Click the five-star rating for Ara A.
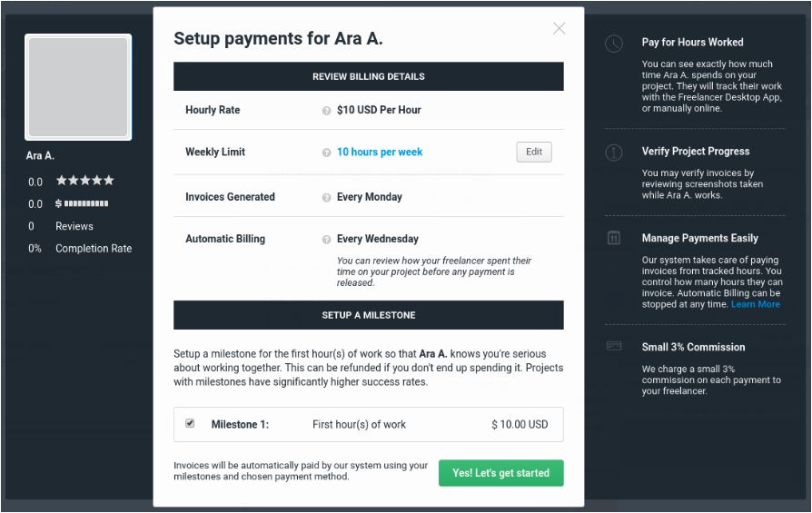Image resolution: width=812 pixels, height=513 pixels. [84, 181]
